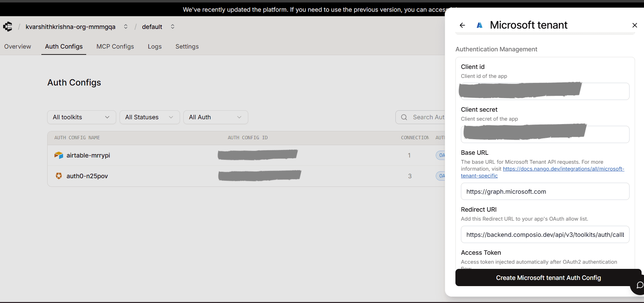644x303 pixels.
Task: Click the OA auth badge for auth0-n25pov
Action: pyautogui.click(x=441, y=176)
